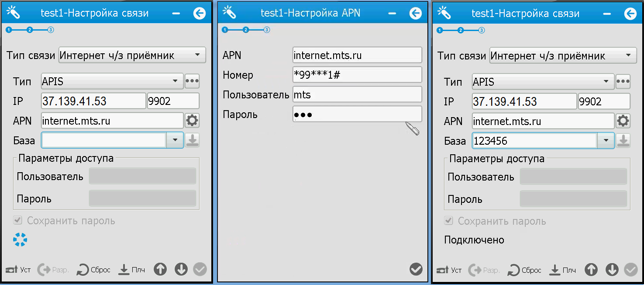Viewport: 644px width, 285px height.
Task: Open the APIS type dropdown in the right window
Action: [x=543, y=81]
